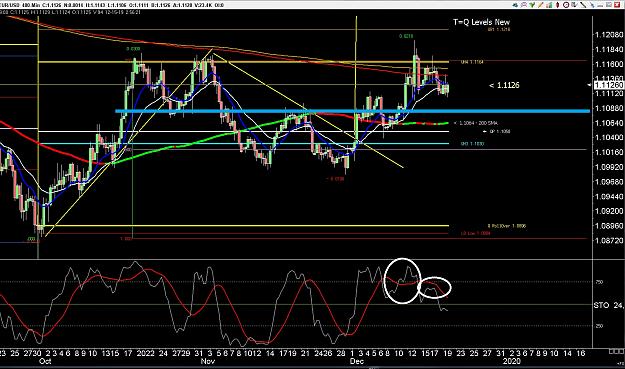Click the '200 SMA' label annotation
This screenshot has height=369, width=625.
pos(476,123)
